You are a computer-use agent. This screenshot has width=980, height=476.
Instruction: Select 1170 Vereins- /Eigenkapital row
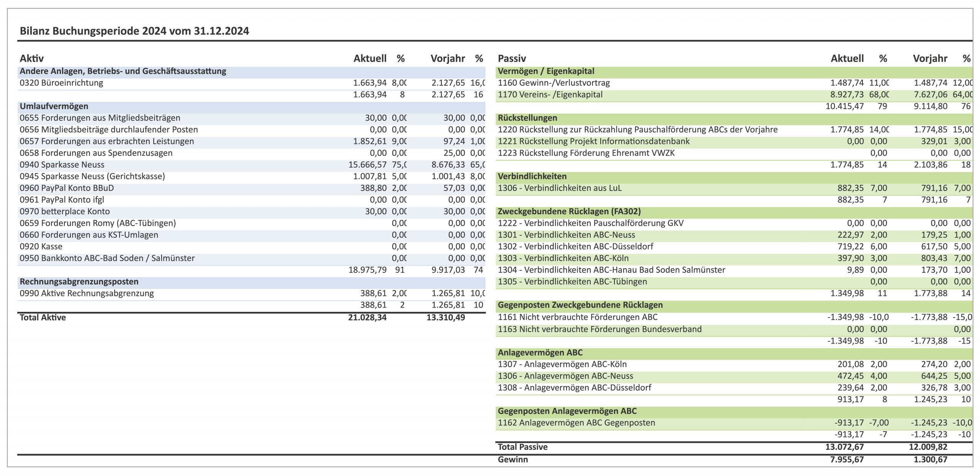(734, 95)
